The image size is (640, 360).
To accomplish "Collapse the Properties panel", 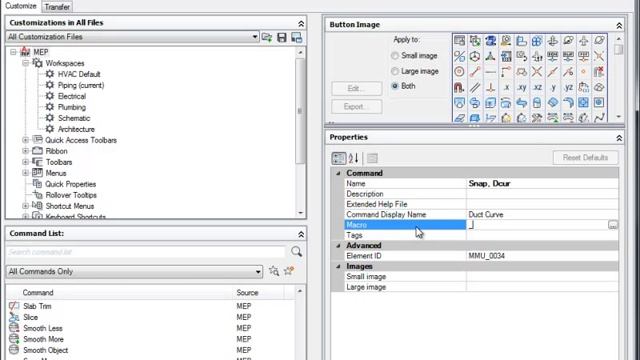I will click(619, 138).
